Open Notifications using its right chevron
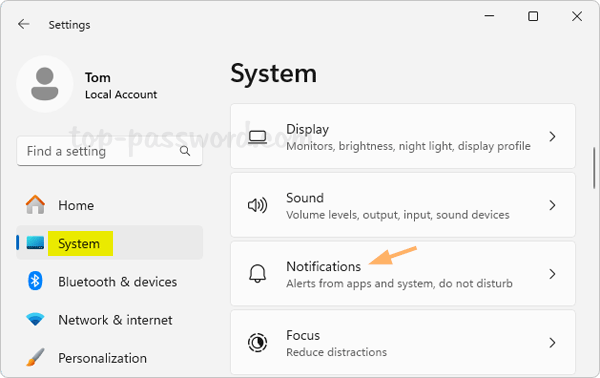This screenshot has height=378, width=600. pos(552,274)
